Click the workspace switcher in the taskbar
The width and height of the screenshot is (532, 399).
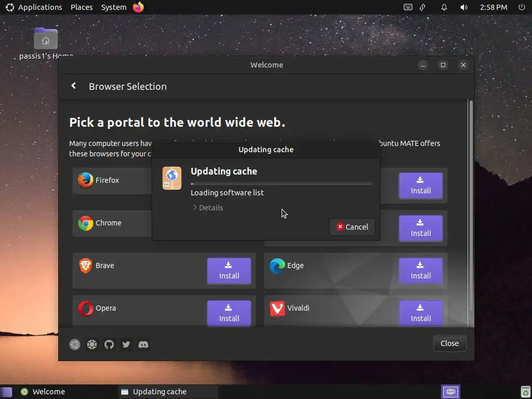tap(450, 392)
